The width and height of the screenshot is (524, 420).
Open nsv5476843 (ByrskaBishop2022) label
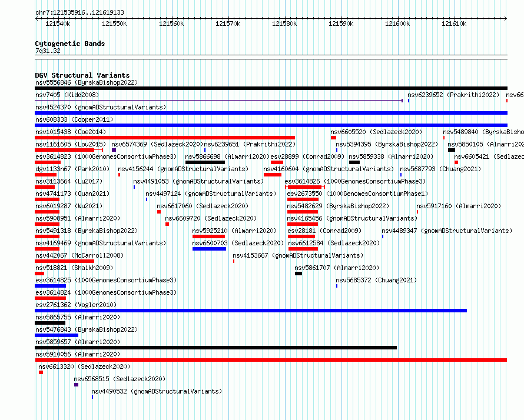(x=87, y=329)
